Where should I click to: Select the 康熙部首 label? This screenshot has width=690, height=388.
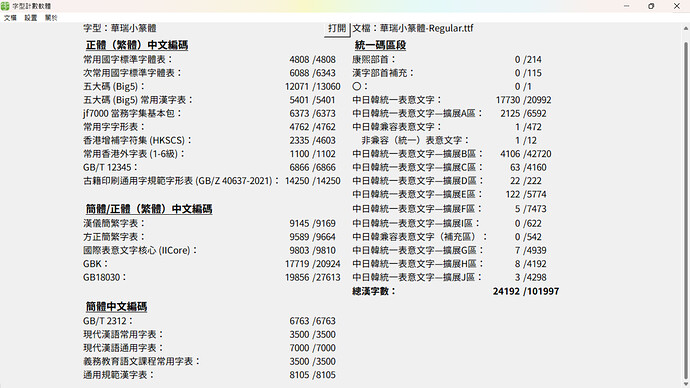[374, 59]
